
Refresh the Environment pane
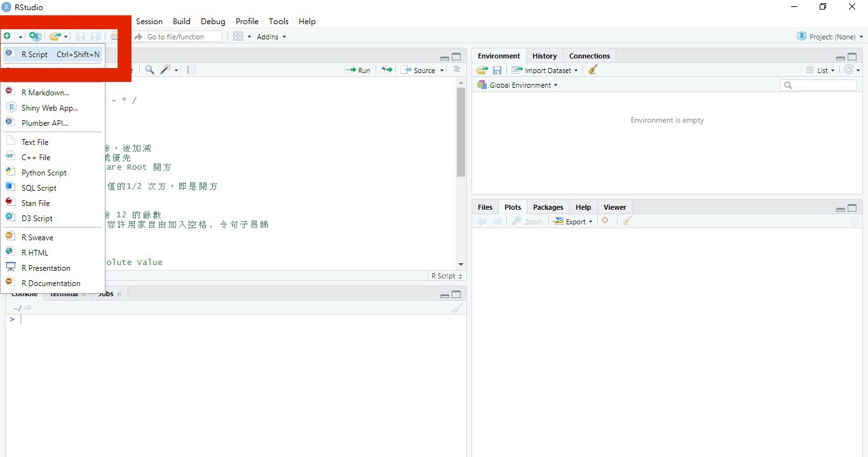pyautogui.click(x=848, y=70)
